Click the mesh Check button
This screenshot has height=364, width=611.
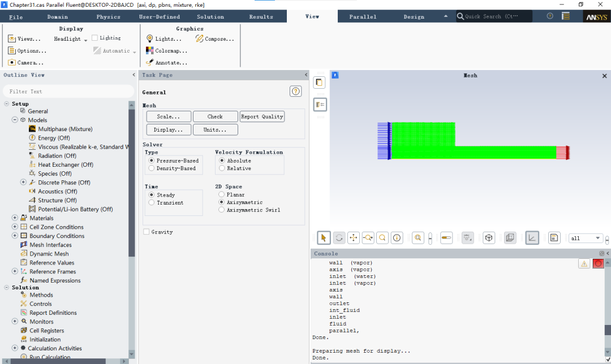(215, 116)
